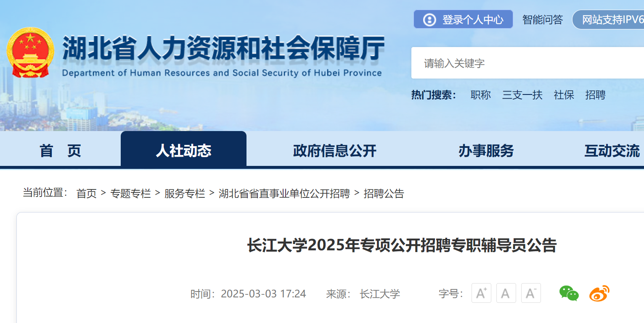Select hot search term 职称
Screen dimensions: 644x323
tap(481, 95)
